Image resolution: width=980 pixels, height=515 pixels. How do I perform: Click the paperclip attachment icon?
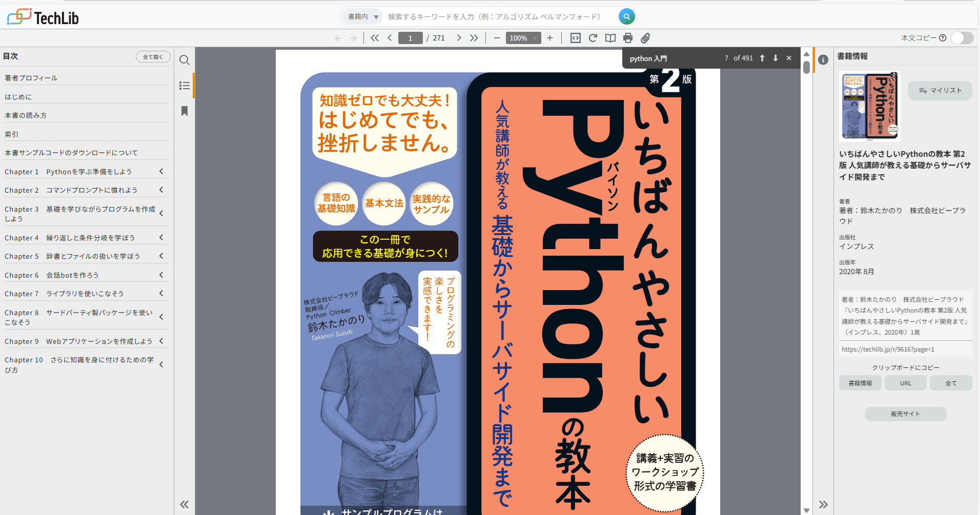tap(645, 38)
